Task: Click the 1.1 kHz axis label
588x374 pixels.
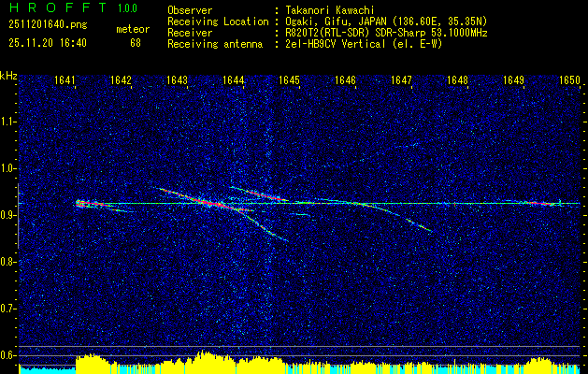Action: [7, 122]
